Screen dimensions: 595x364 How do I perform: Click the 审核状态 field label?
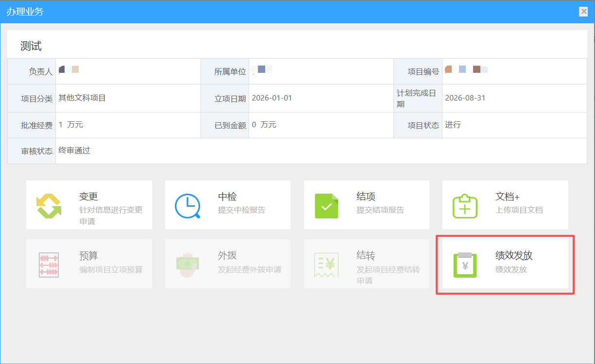36,151
